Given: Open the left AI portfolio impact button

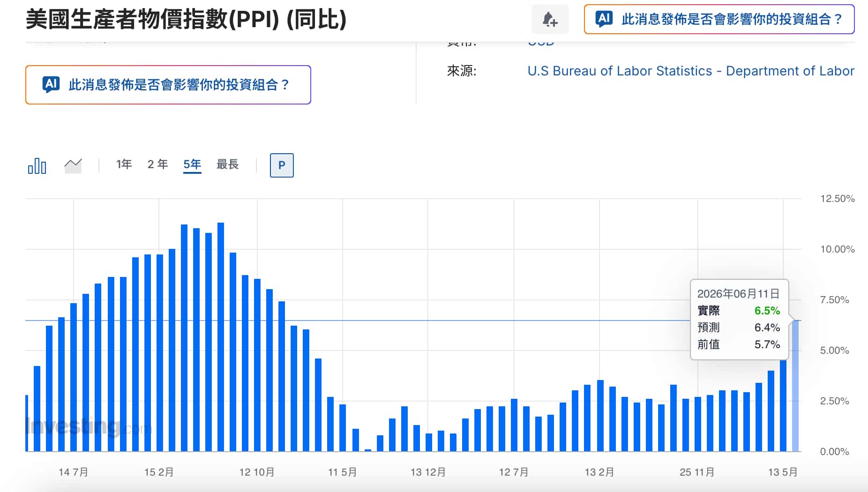Looking at the screenshot, I should (x=168, y=85).
